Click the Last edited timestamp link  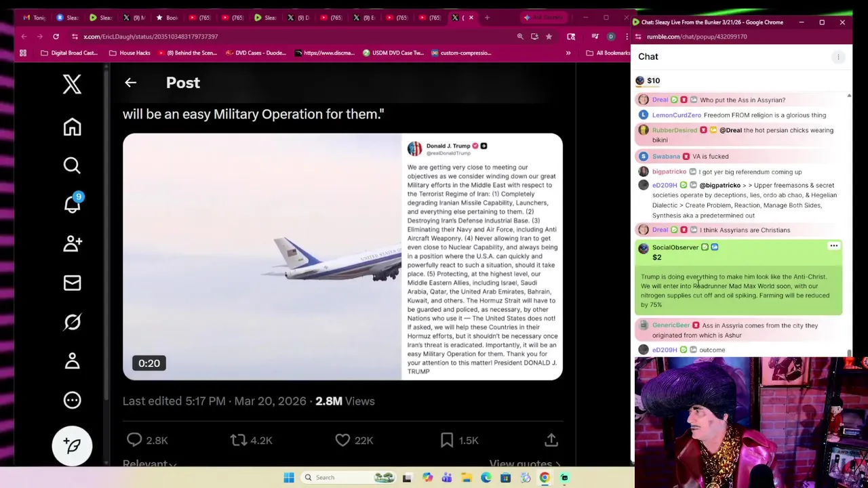[214, 401]
